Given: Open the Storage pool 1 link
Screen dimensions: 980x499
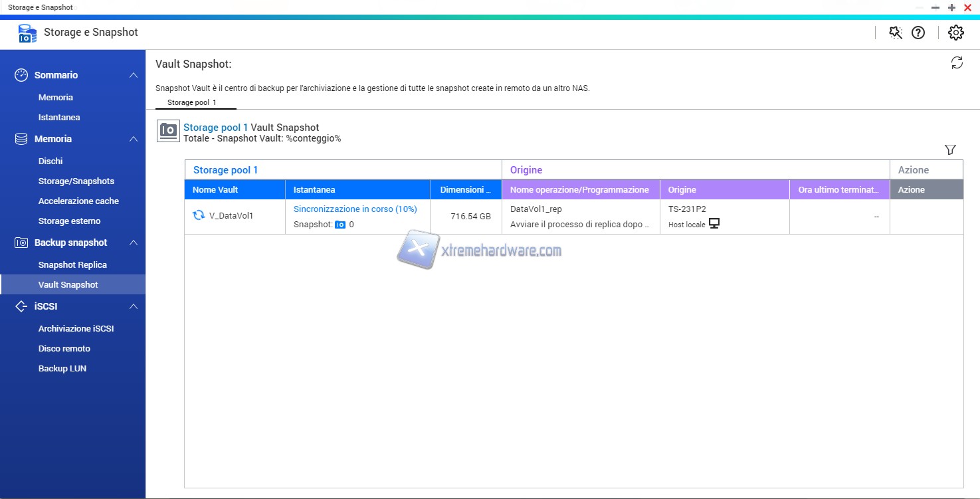Looking at the screenshot, I should pos(215,128).
